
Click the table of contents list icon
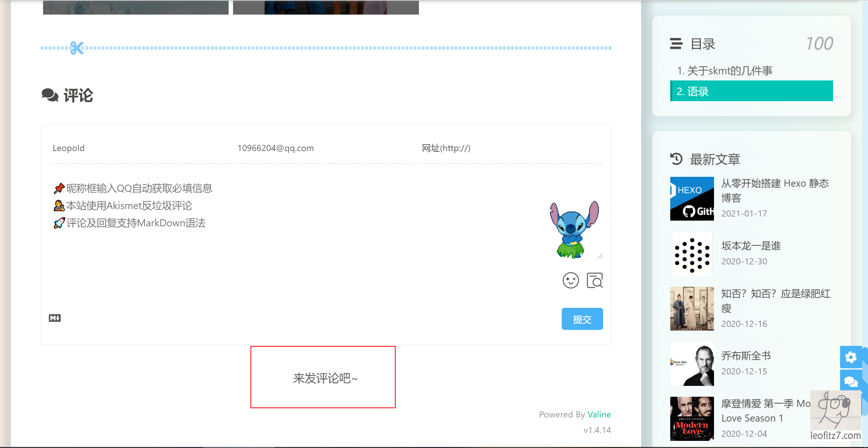click(676, 44)
